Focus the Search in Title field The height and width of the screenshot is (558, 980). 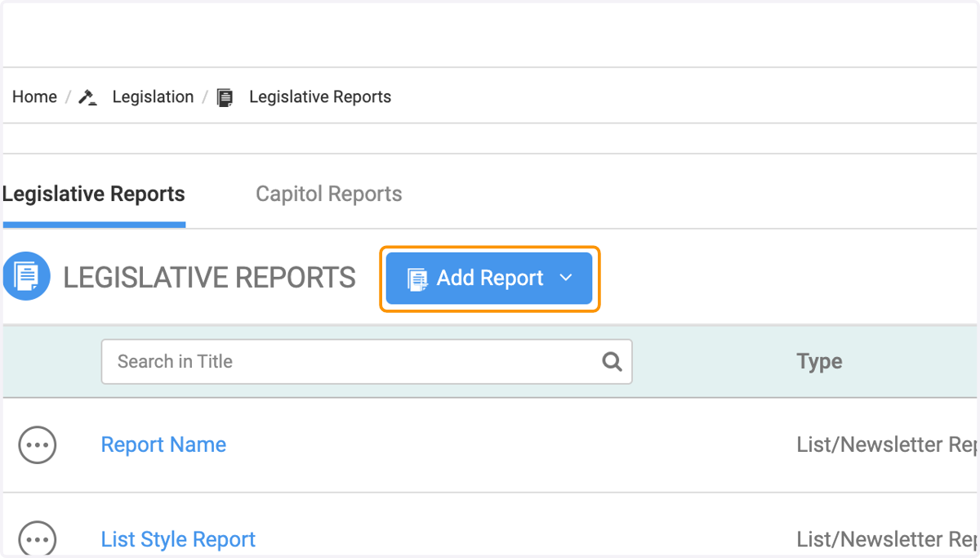(x=367, y=362)
